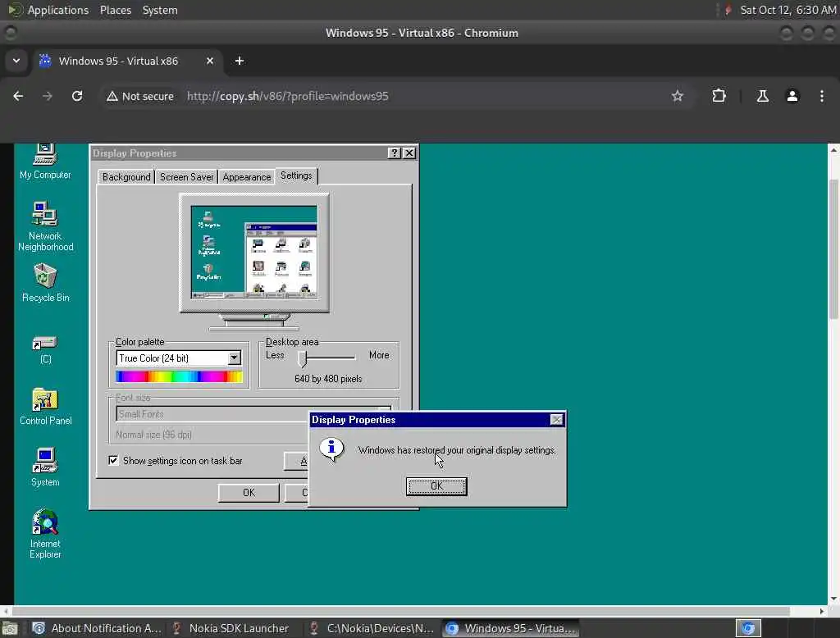Click the Cancel button behind the message box

(x=297, y=492)
